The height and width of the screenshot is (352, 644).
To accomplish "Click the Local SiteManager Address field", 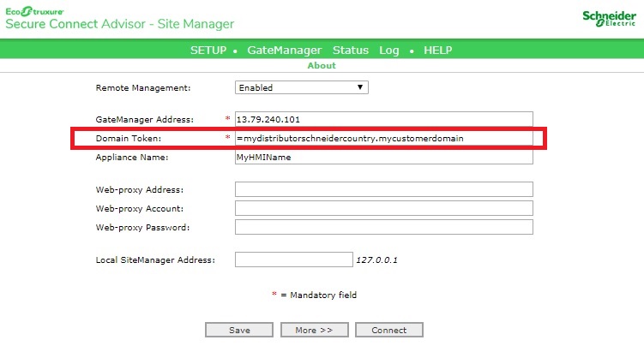I will 293,260.
